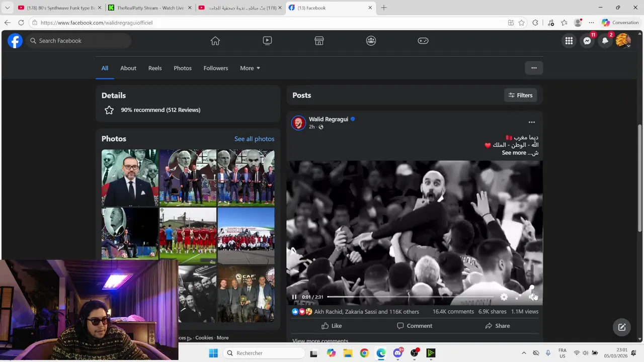Click the video progress bar
Image resolution: width=644 pixels, height=362 pixels.
[410, 297]
